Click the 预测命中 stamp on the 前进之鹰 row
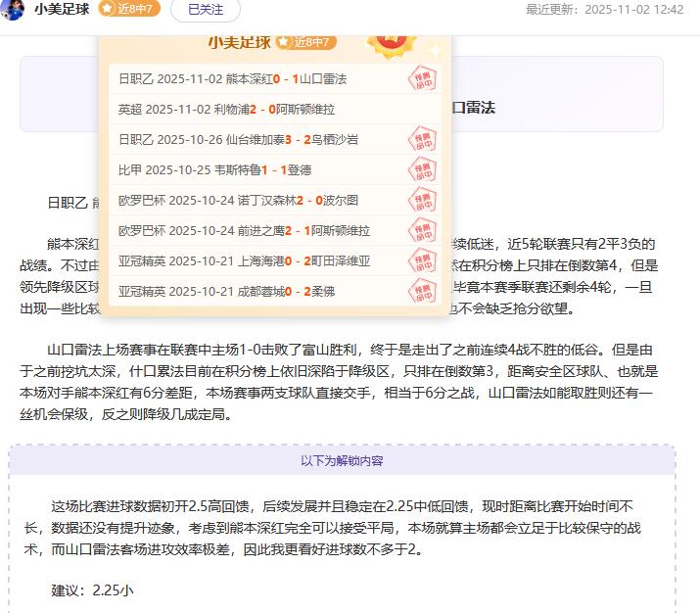This screenshot has height=613, width=700. point(422,230)
